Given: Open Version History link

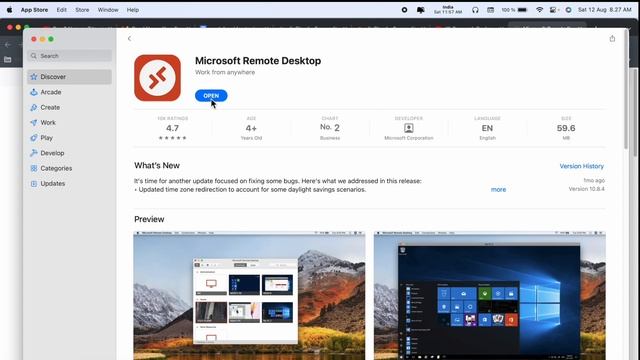Looking at the screenshot, I should point(581,166).
